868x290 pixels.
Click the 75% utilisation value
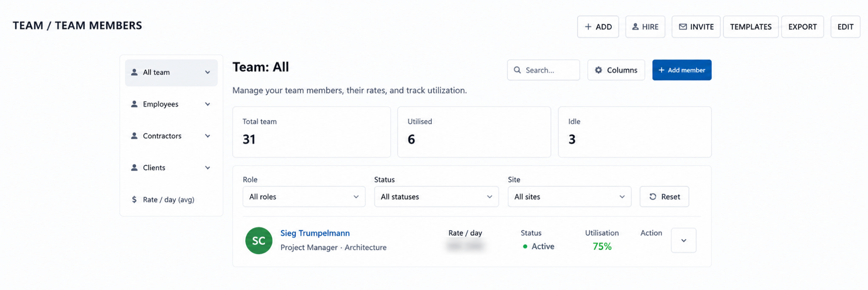[602, 246]
